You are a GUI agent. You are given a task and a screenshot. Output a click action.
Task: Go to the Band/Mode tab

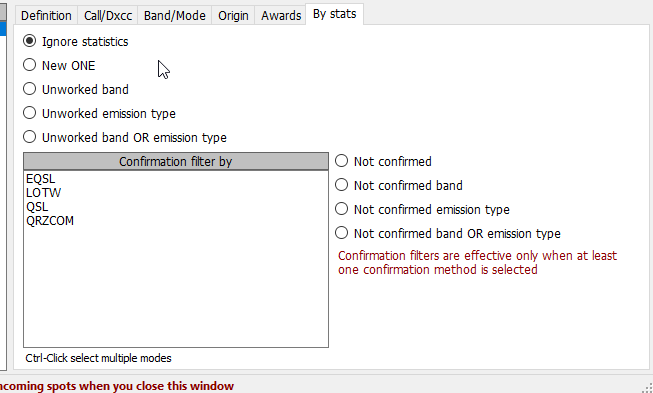coord(174,16)
